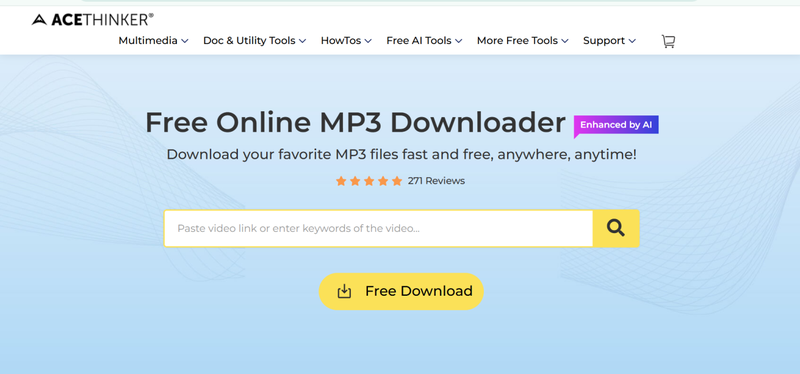The width and height of the screenshot is (800, 374).
Task: Click the magnifying glass search button
Action: click(616, 228)
